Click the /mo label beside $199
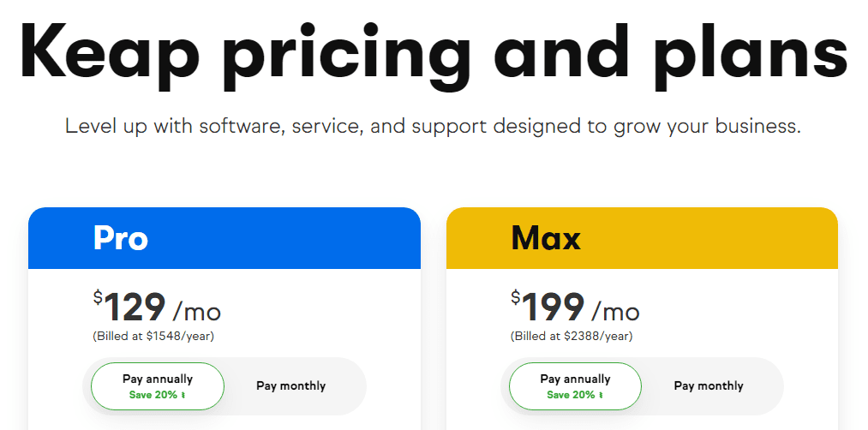Viewport: 868px width, 430px height. point(614,311)
